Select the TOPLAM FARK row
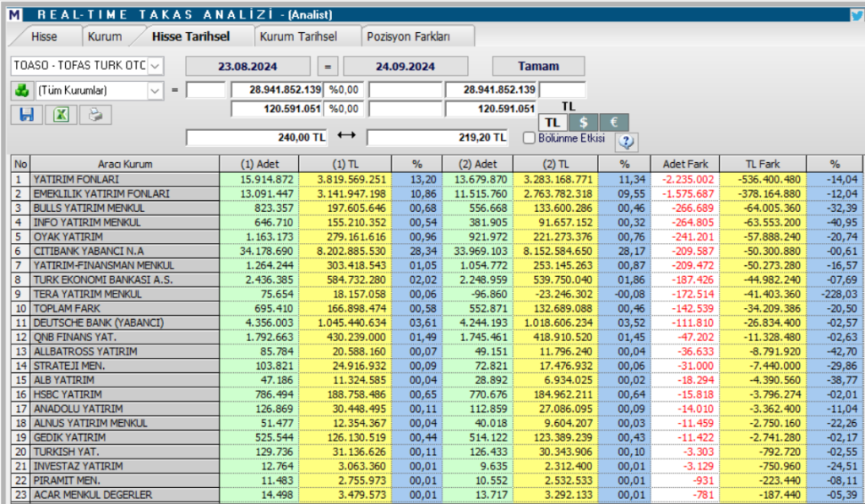The width and height of the screenshot is (865, 504). click(437, 308)
